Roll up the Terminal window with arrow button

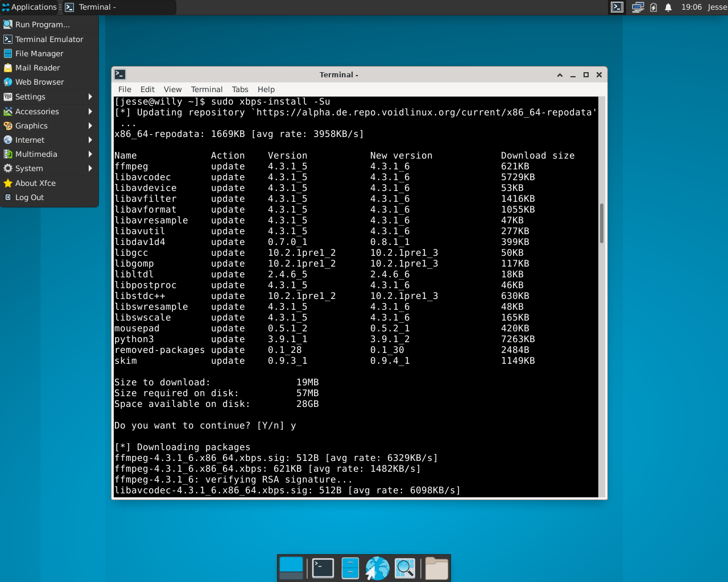pyautogui.click(x=560, y=74)
